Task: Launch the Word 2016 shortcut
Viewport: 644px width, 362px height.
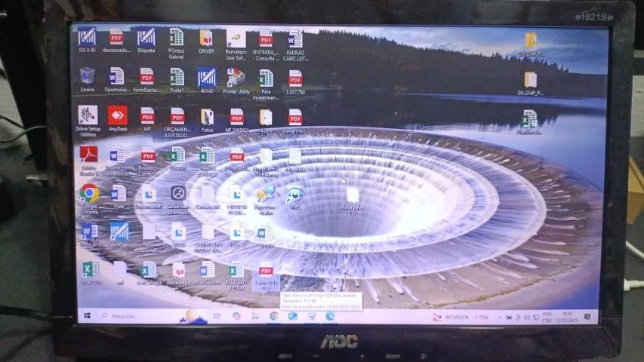Action: coord(89,235)
